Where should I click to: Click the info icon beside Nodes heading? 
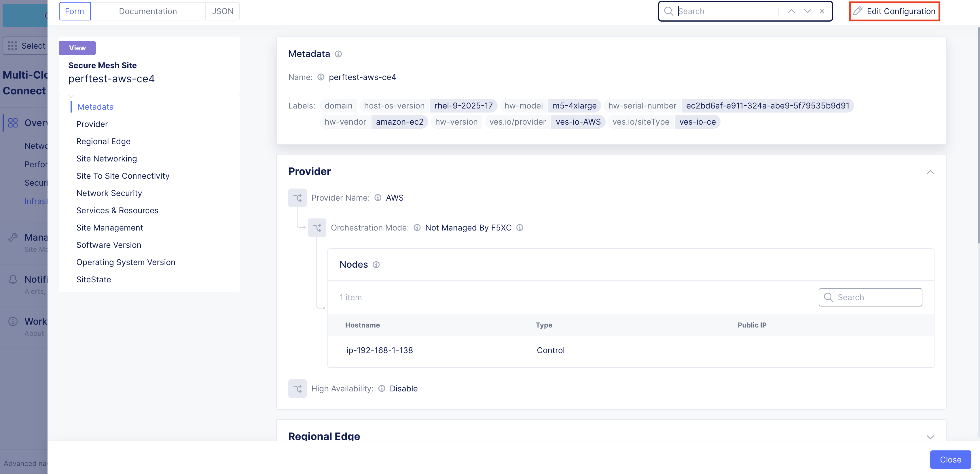tap(376, 264)
